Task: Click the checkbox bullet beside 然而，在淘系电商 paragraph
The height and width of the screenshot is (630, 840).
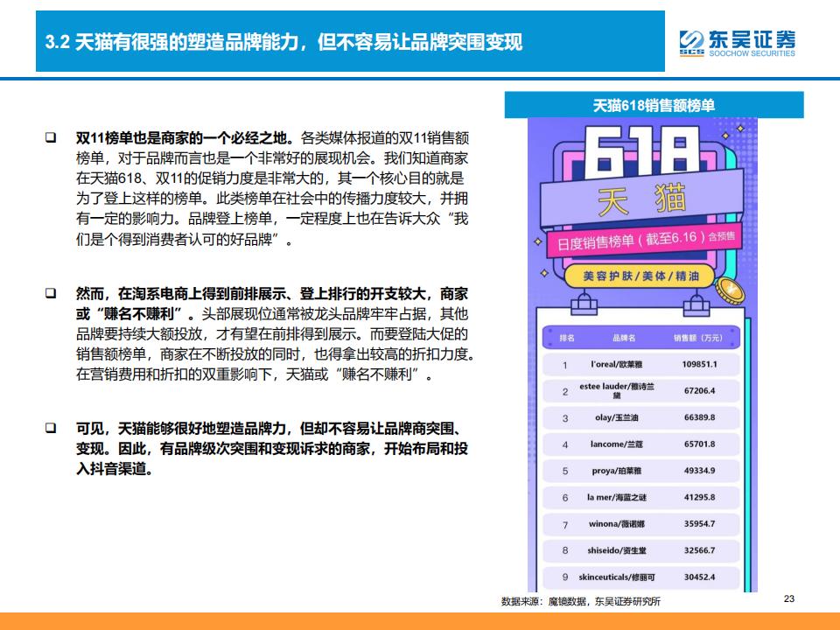Action: pyautogui.click(x=51, y=294)
